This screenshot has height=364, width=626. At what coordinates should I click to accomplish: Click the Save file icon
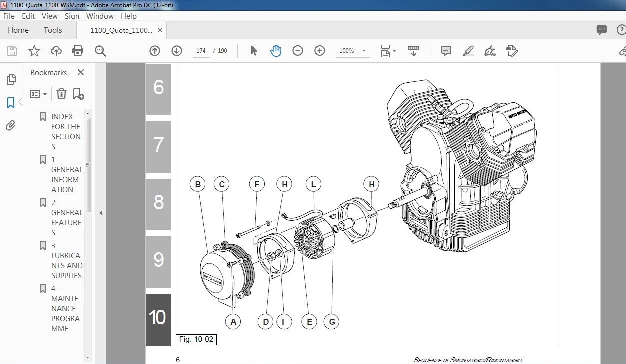tap(12, 51)
